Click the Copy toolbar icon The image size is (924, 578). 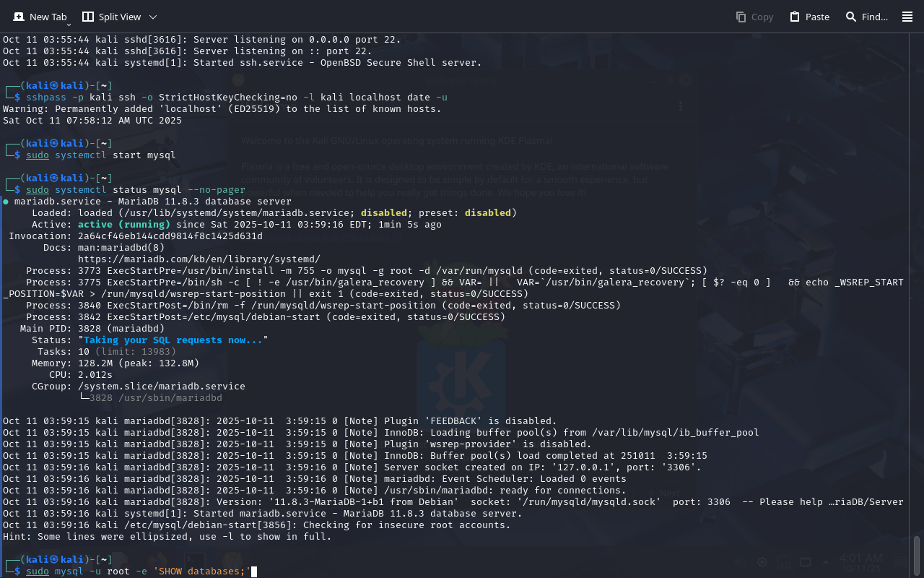click(741, 17)
